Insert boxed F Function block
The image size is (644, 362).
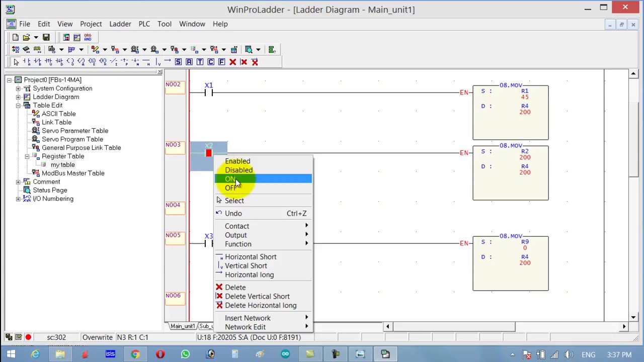click(221, 62)
